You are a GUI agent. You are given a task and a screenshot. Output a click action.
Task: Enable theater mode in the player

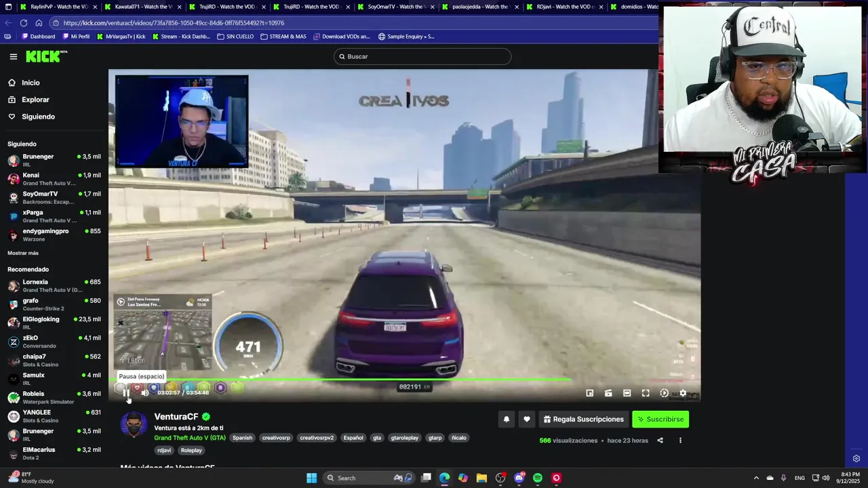click(627, 393)
